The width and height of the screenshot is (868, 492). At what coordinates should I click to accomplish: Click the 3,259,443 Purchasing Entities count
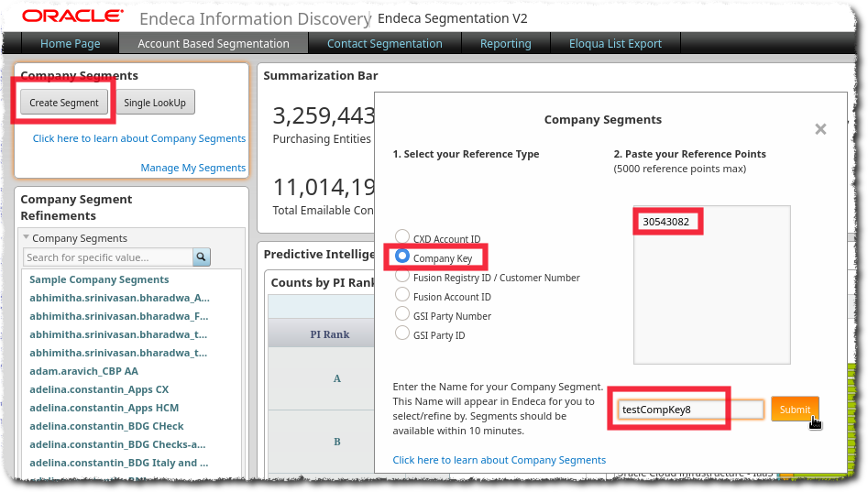click(324, 115)
